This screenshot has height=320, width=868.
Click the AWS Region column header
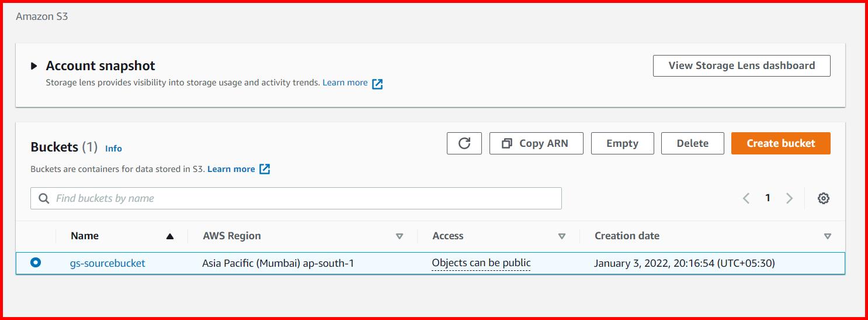click(x=232, y=236)
